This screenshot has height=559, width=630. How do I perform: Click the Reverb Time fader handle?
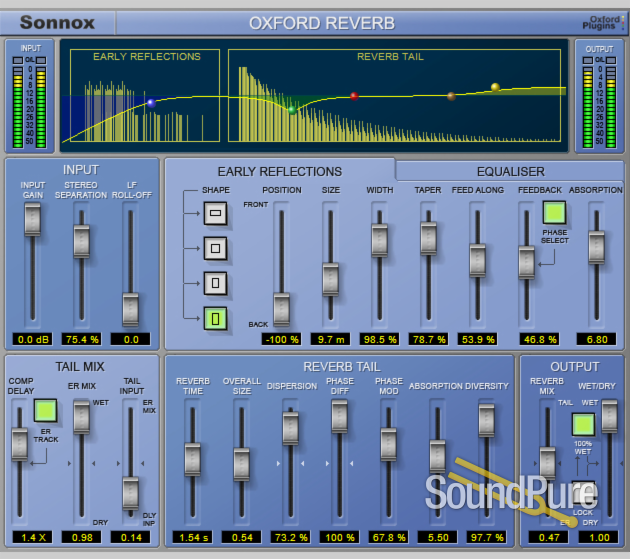tap(192, 459)
